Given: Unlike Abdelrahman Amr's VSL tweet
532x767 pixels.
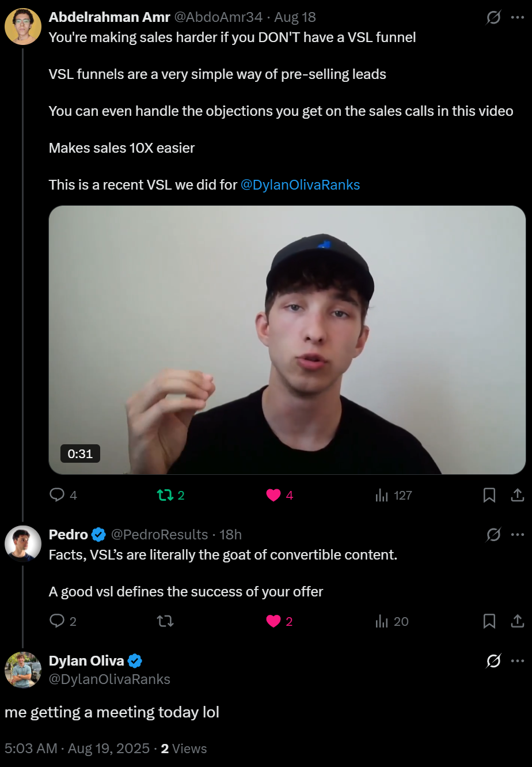Looking at the screenshot, I should pyautogui.click(x=273, y=495).
